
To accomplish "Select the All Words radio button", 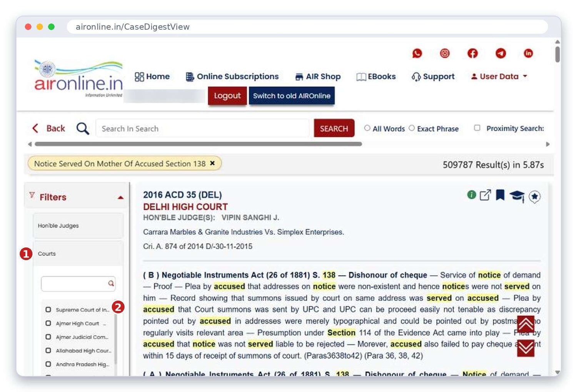I will pos(367,128).
